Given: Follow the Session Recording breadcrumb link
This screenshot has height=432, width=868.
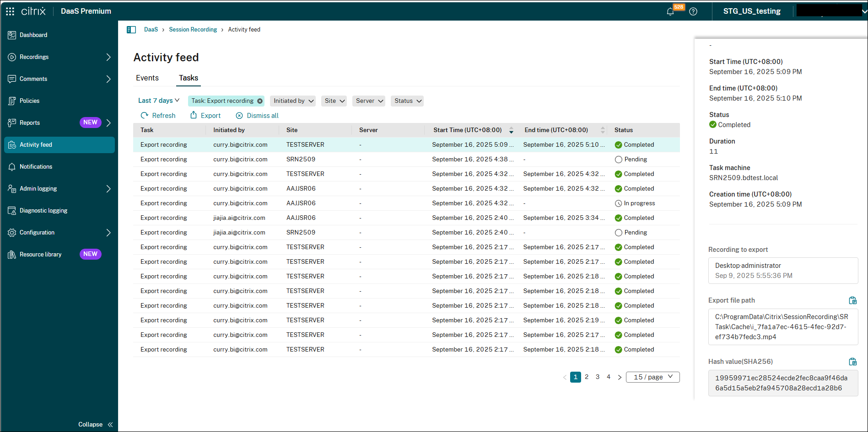Looking at the screenshot, I should click(x=193, y=30).
